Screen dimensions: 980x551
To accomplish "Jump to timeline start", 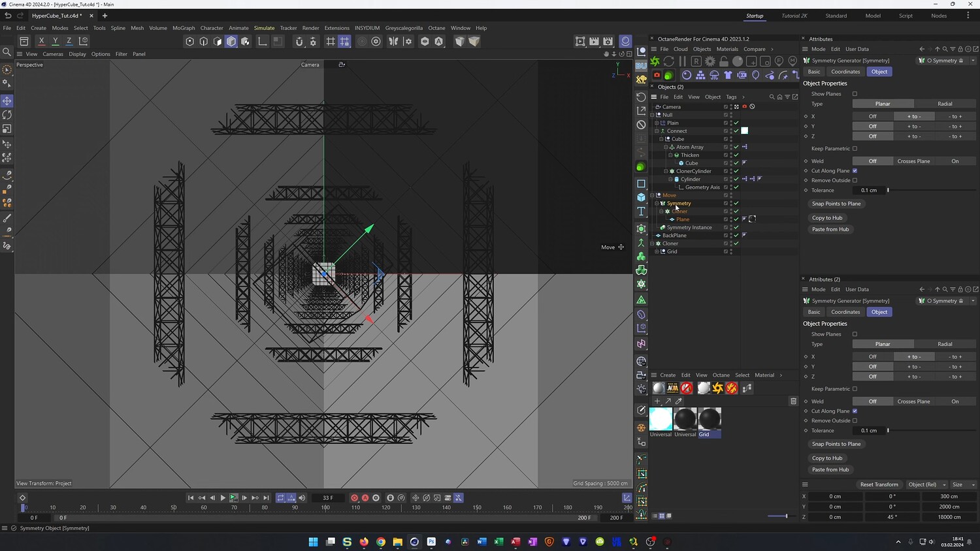I will tap(191, 497).
